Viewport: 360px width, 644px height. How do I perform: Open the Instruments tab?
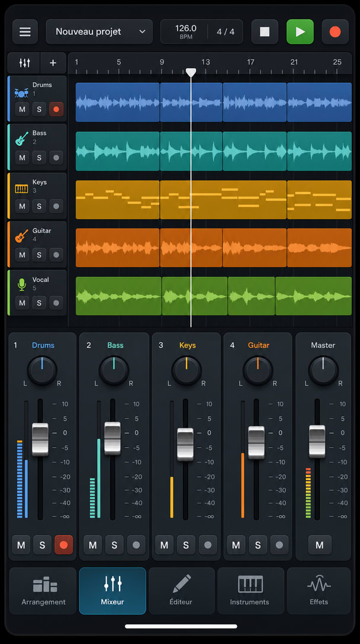point(250,591)
